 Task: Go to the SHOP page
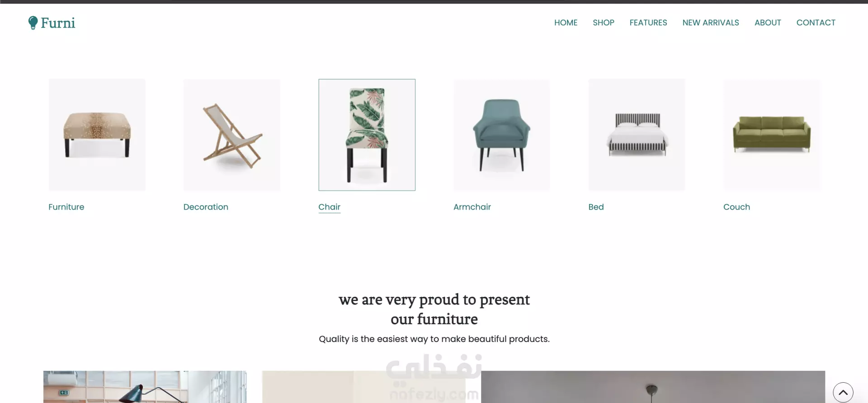click(x=604, y=23)
